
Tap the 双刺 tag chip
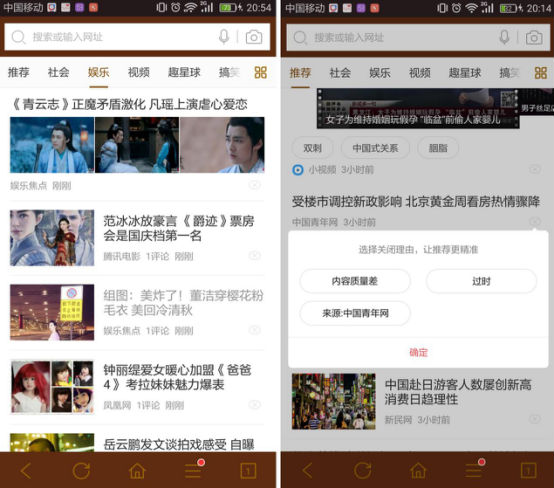pos(312,148)
